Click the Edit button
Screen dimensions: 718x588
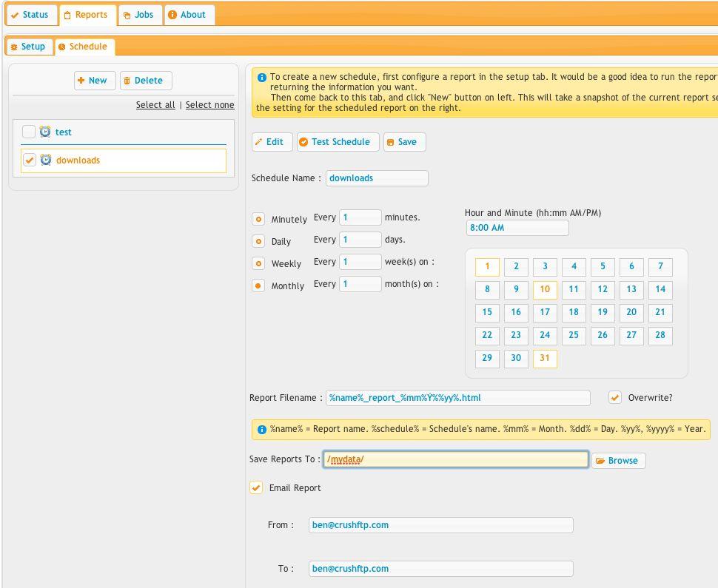pyautogui.click(x=272, y=142)
